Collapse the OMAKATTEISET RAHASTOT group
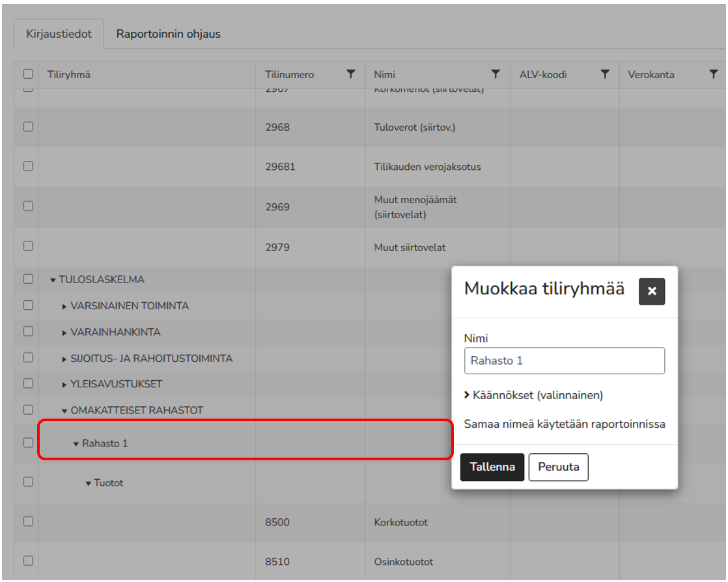 pyautogui.click(x=64, y=411)
